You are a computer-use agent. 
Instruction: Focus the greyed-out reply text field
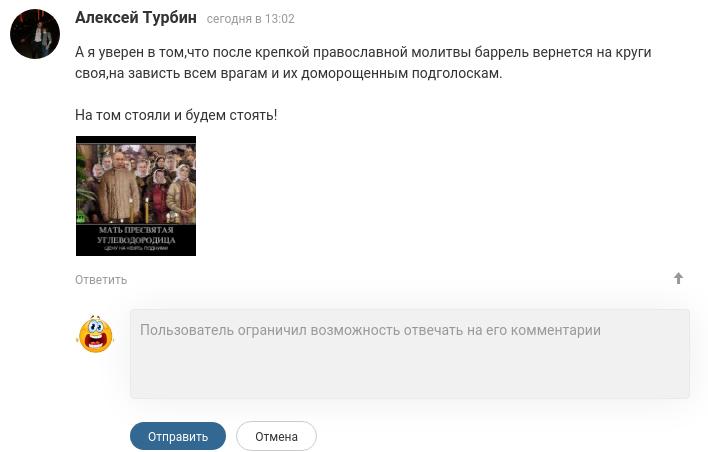[x=410, y=354]
